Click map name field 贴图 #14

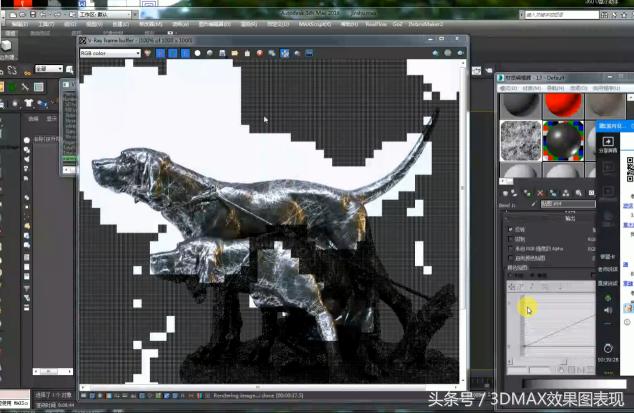pos(568,204)
